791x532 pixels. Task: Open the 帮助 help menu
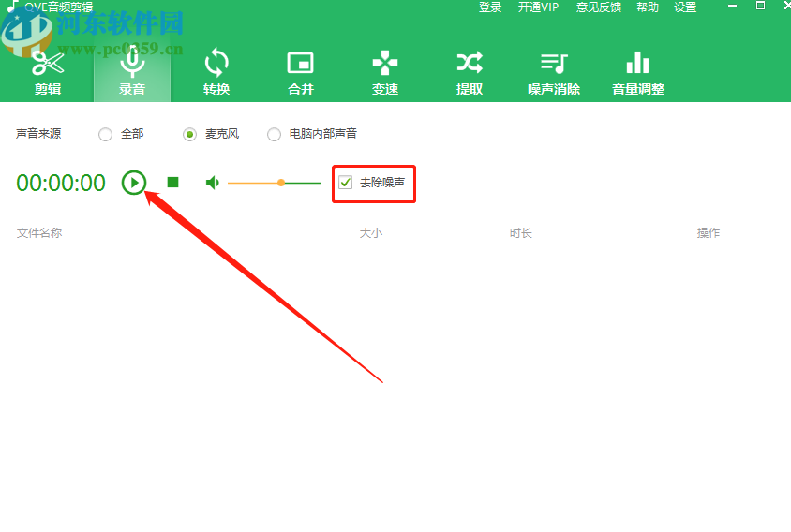pyautogui.click(x=648, y=7)
